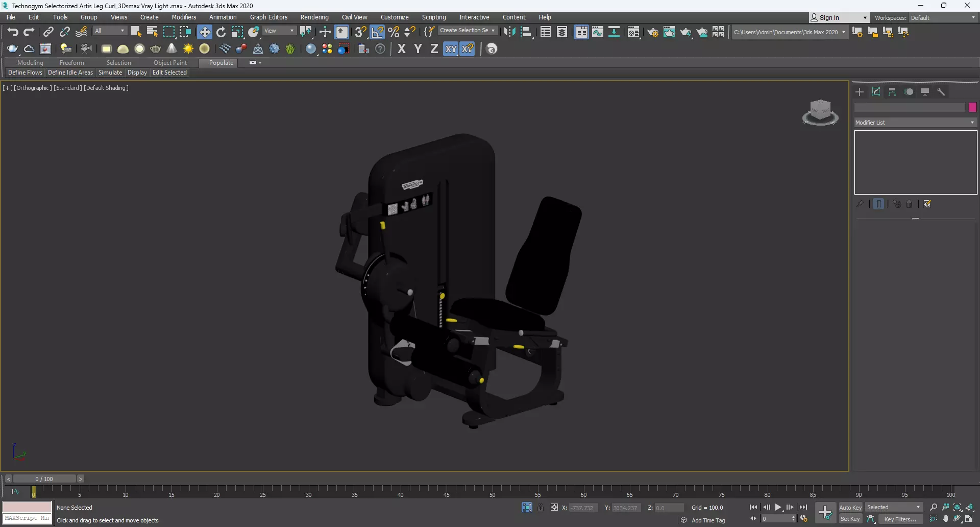Toggle the Percent Snap button

pos(394,32)
